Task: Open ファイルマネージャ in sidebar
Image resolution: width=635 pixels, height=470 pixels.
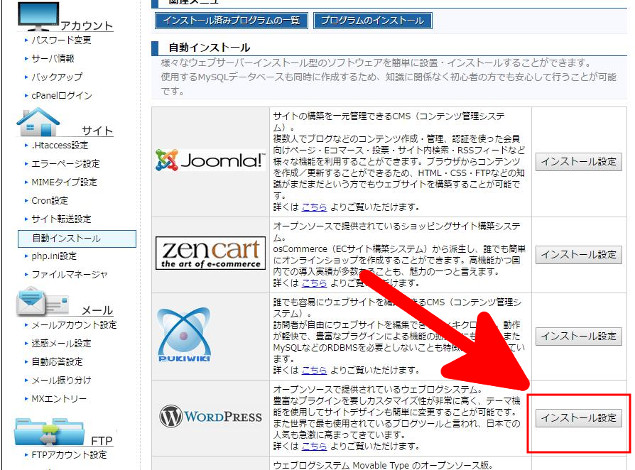Action: (x=70, y=274)
